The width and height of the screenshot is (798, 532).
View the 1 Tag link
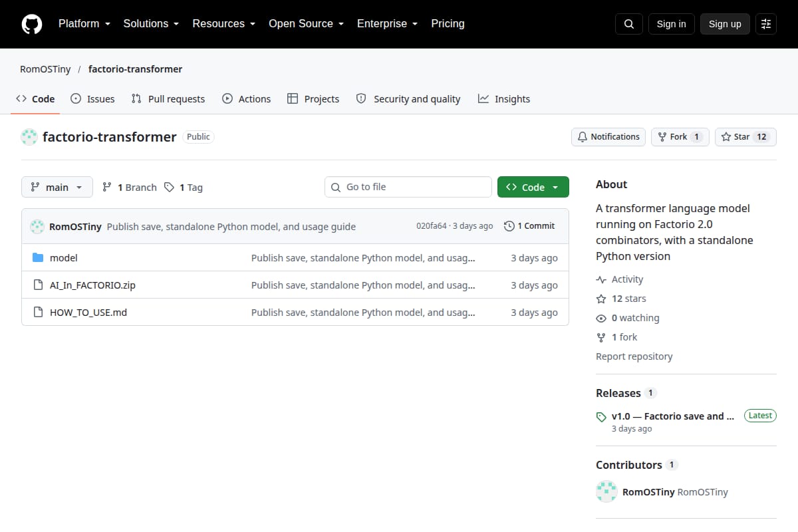(x=183, y=188)
